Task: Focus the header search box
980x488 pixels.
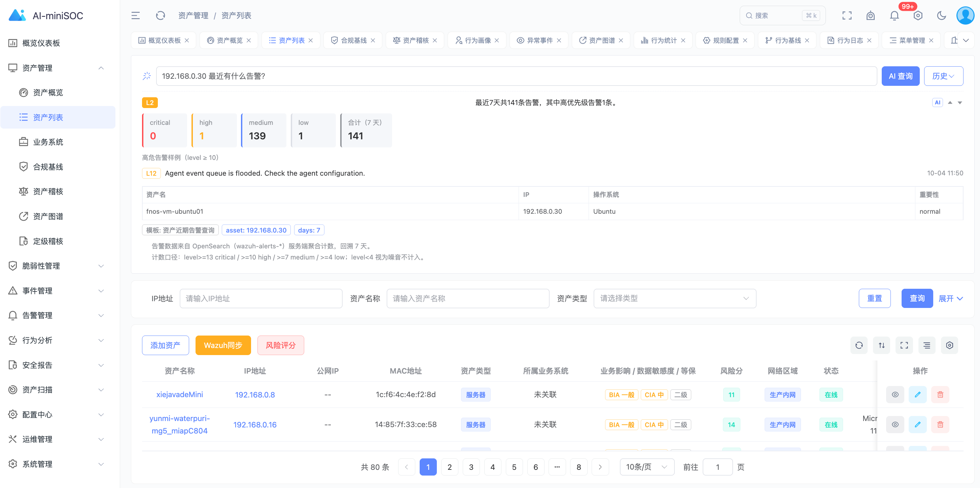Action: coord(782,15)
